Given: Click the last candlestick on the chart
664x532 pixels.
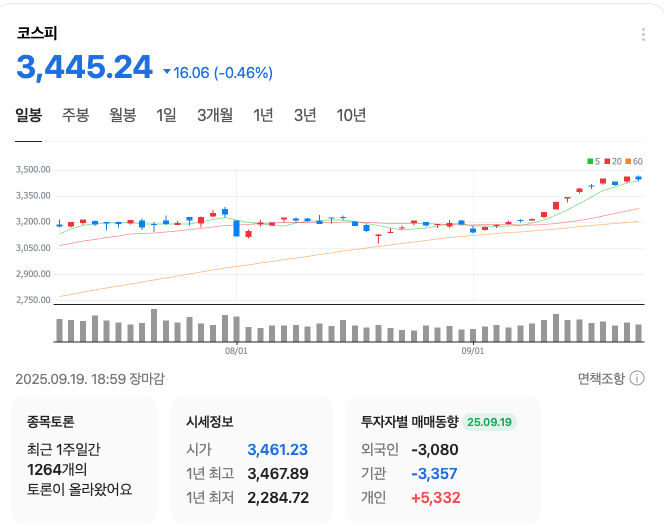Looking at the screenshot, I should coord(639,178).
